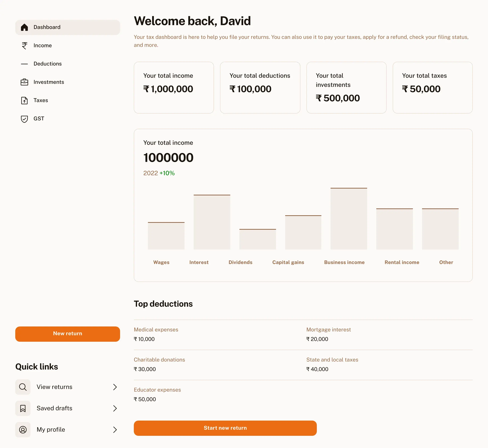The image size is (488, 448).
Task: Click the View returns magnifier icon
Action: pyautogui.click(x=23, y=387)
